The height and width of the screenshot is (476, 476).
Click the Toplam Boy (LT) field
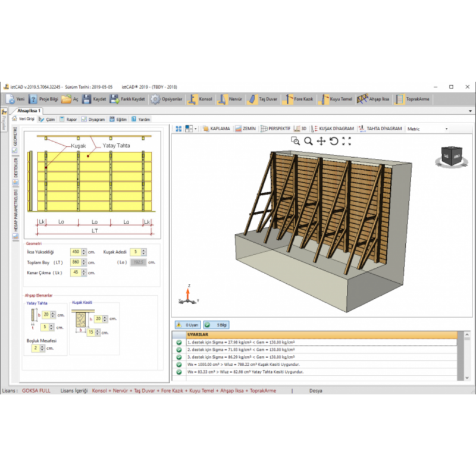coord(76,262)
